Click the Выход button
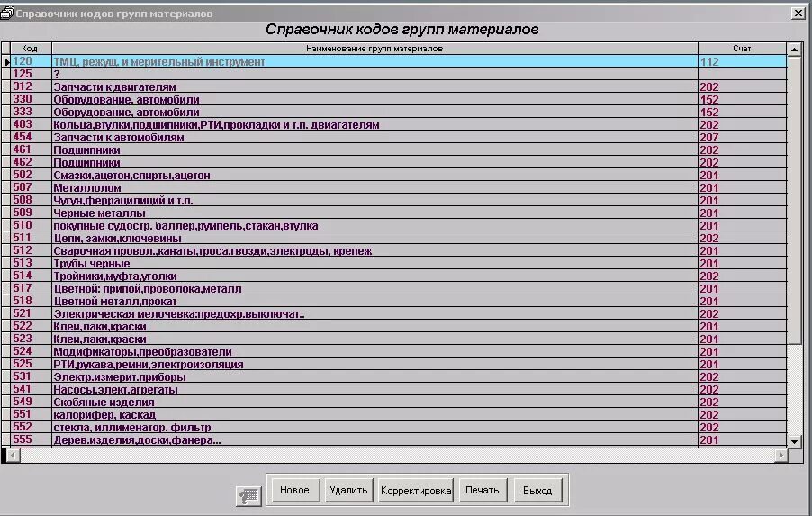 (537, 490)
